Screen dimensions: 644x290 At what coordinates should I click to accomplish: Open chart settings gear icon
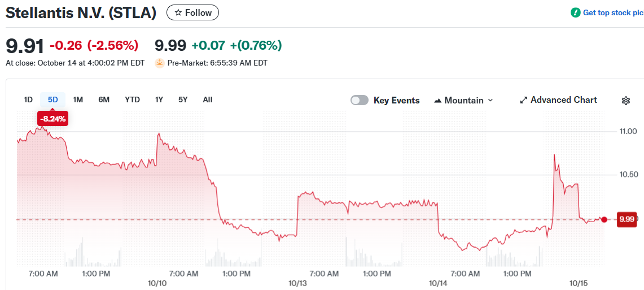coord(625,101)
